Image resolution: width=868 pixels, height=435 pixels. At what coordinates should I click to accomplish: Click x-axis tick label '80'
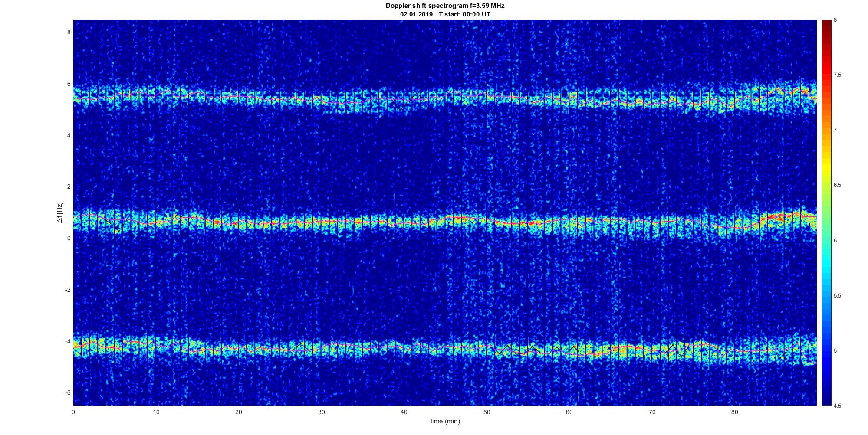(x=735, y=412)
